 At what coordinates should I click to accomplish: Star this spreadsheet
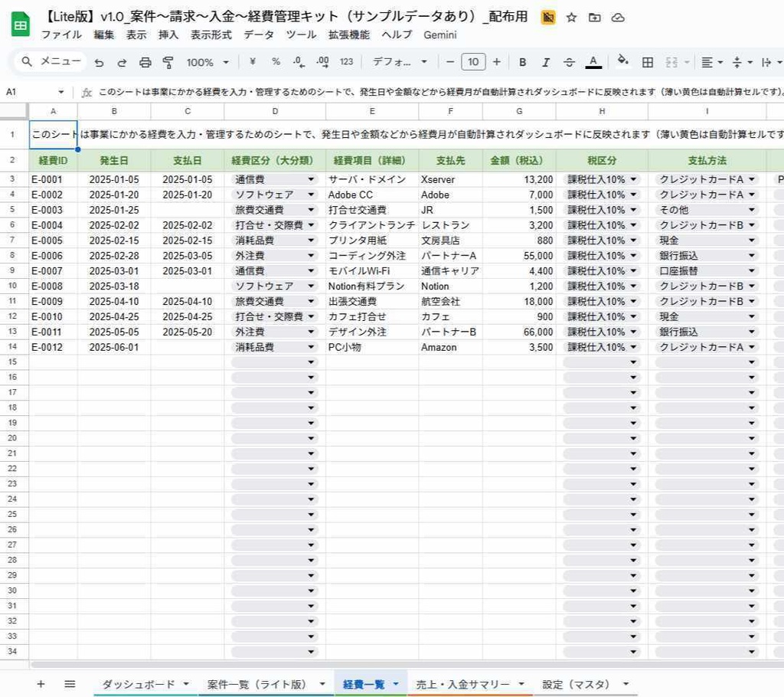pyautogui.click(x=571, y=16)
